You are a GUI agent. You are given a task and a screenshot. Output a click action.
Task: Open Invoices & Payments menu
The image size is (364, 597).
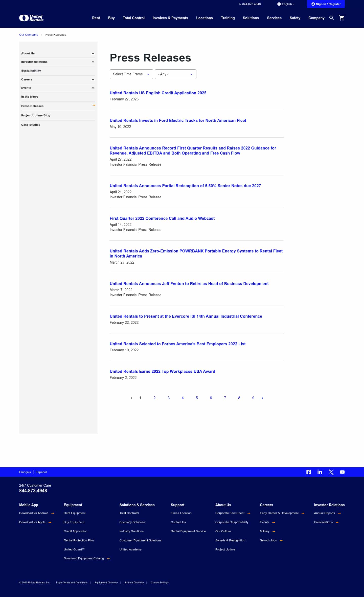170,18
